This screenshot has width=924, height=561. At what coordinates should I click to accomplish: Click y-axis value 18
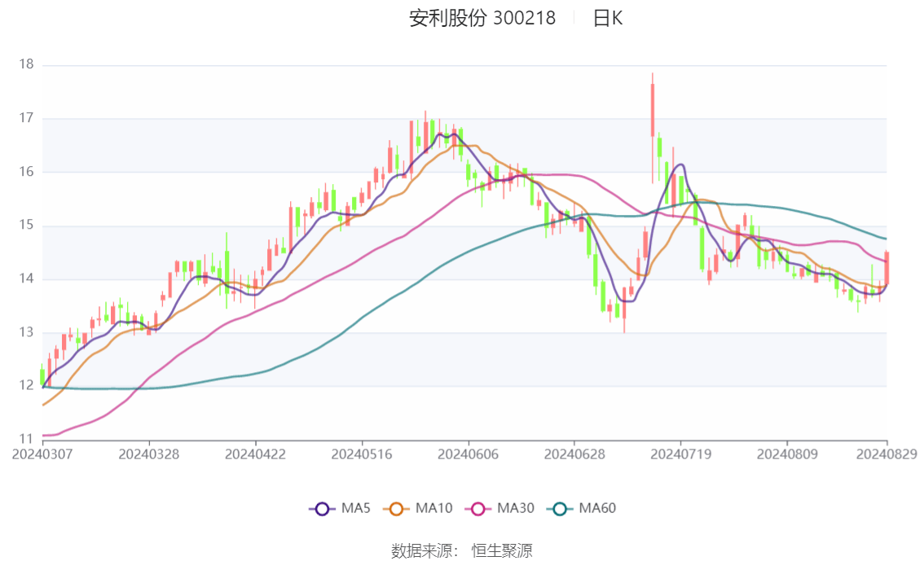[26, 64]
